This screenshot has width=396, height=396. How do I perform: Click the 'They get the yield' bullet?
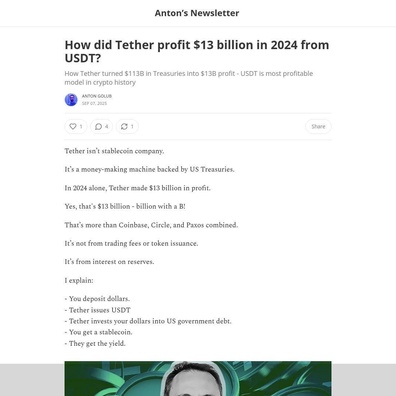(x=95, y=343)
